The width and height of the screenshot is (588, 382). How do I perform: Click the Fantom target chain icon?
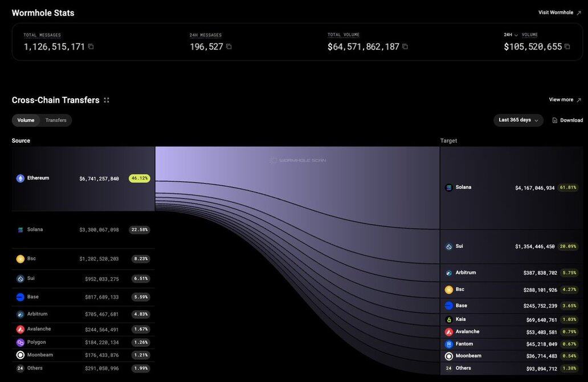pyautogui.click(x=449, y=344)
